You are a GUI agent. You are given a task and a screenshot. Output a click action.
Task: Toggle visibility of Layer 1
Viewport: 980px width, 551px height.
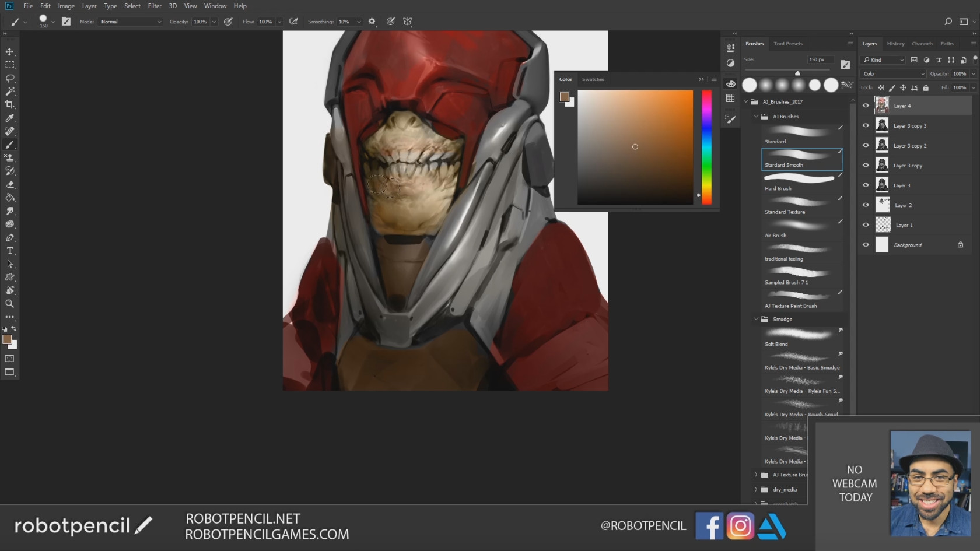[866, 225]
